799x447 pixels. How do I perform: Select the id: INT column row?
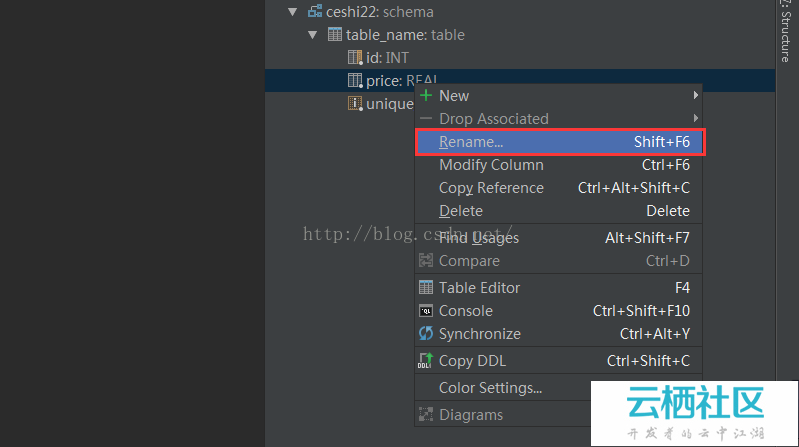click(520, 58)
